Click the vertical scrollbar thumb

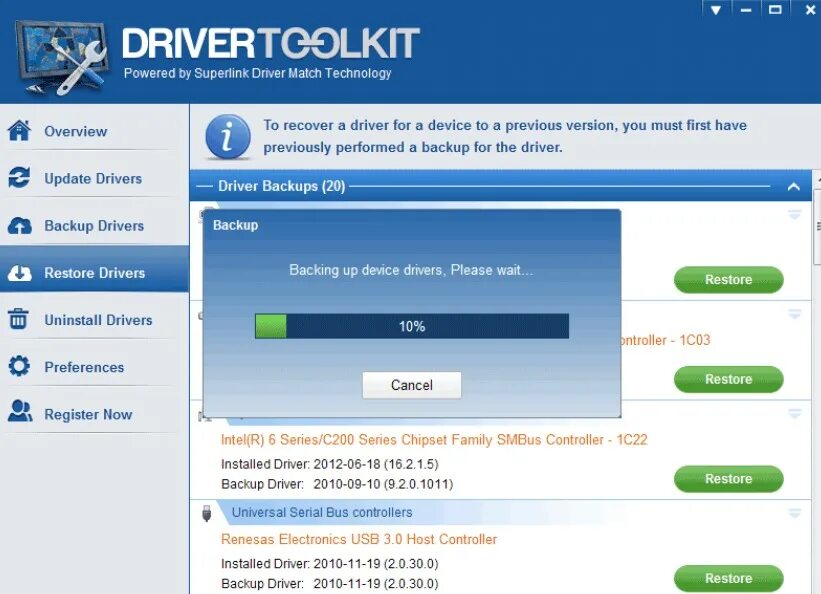click(x=817, y=228)
